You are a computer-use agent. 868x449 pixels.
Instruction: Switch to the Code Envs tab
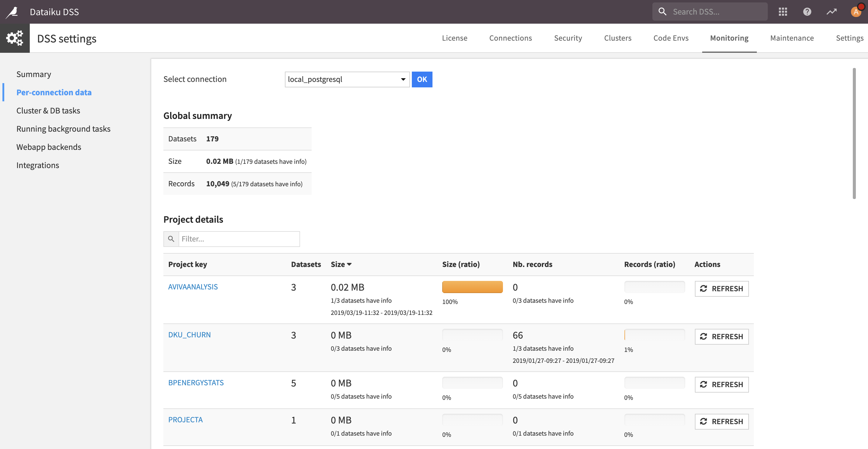coord(671,38)
